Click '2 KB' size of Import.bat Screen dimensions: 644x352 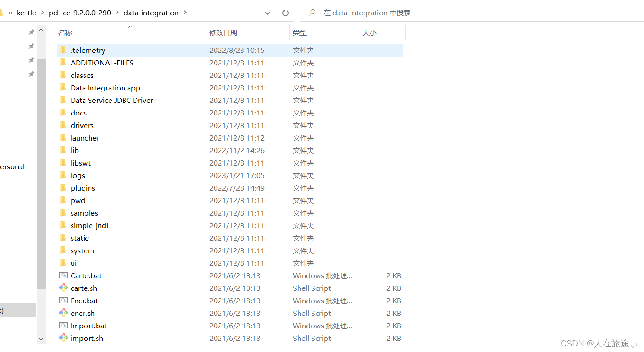[394, 326]
